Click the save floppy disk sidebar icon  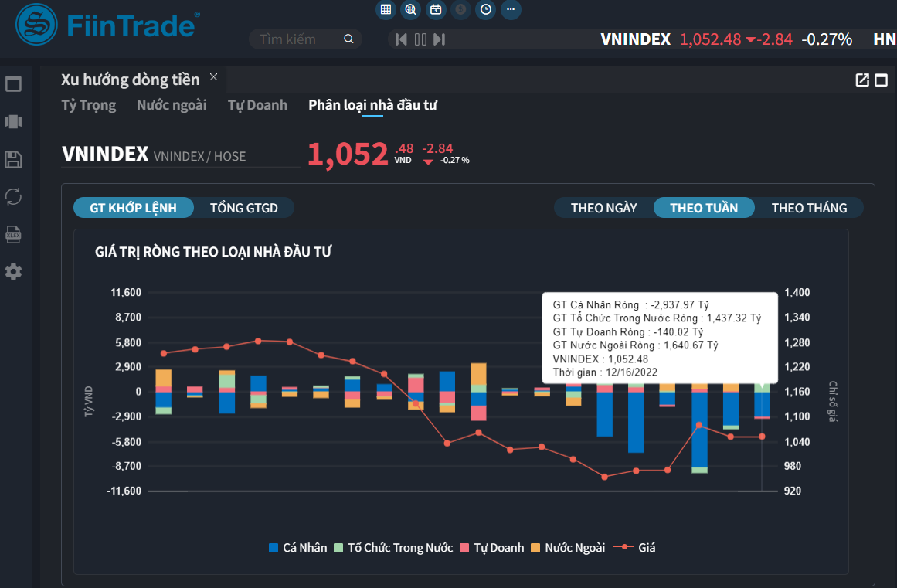(13, 160)
